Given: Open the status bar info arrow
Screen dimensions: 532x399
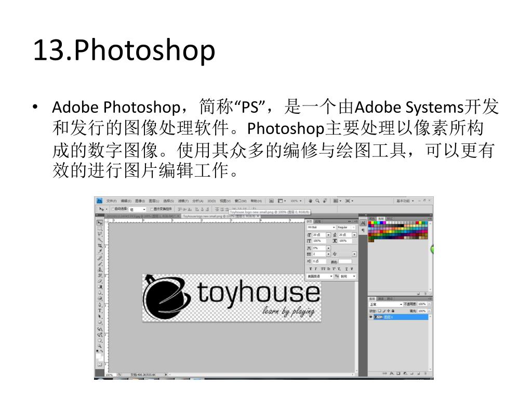Looking at the screenshot, I should point(166,375).
